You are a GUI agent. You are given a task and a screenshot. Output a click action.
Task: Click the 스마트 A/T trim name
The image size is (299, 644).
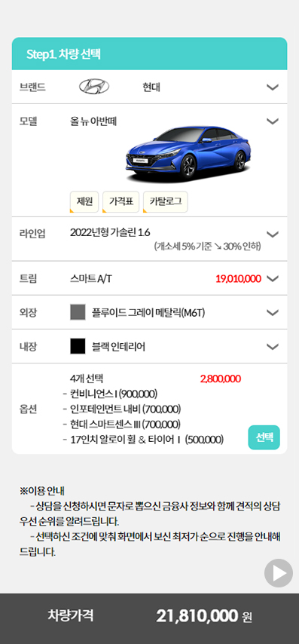click(x=90, y=279)
